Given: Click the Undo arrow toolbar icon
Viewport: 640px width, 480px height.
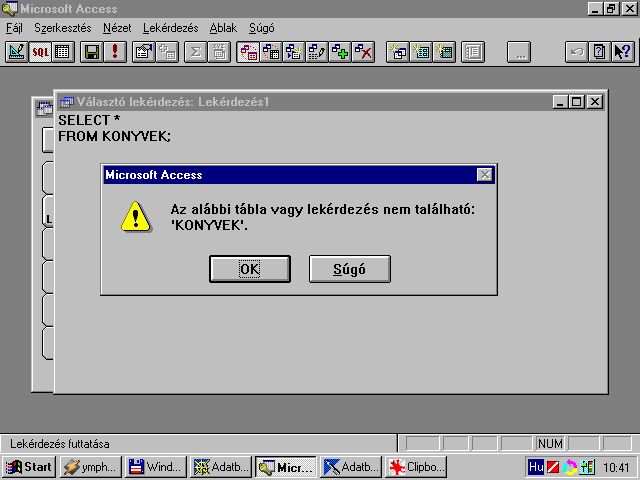Looking at the screenshot, I should [576, 52].
